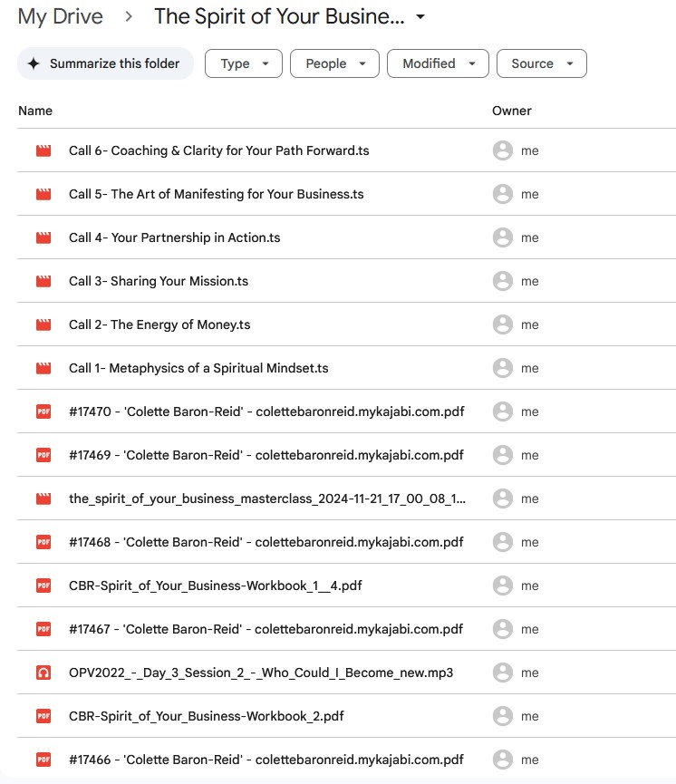Click sparkle icon in Summarize this folder
The height and width of the screenshot is (784, 676).
coord(34,63)
